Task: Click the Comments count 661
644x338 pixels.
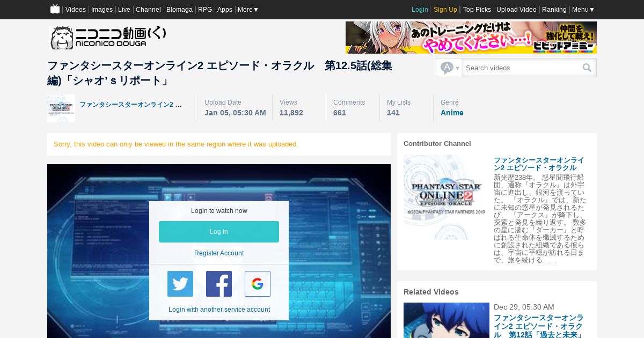Action: (x=340, y=113)
